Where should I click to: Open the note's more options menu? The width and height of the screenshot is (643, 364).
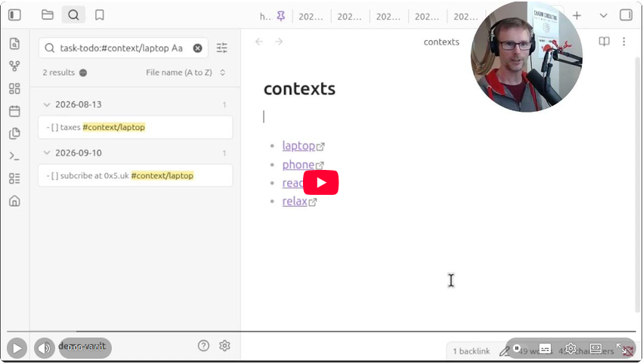click(623, 42)
